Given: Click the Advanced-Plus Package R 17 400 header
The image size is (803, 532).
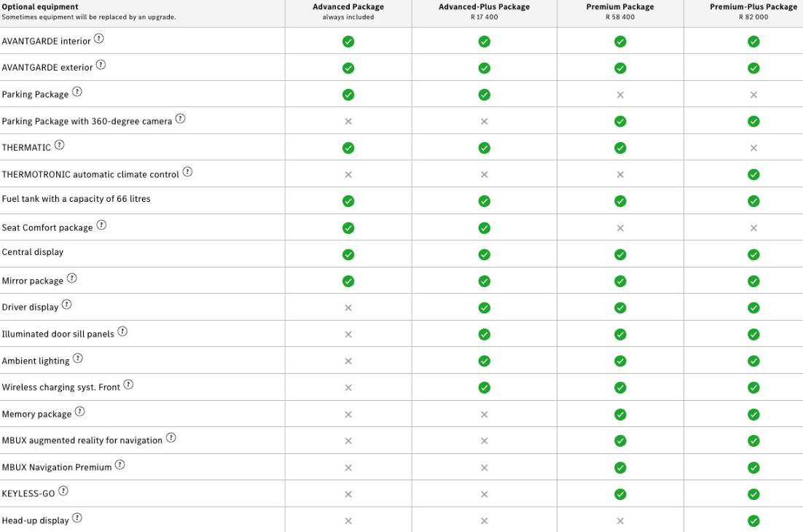Looking at the screenshot, I should tap(484, 12).
